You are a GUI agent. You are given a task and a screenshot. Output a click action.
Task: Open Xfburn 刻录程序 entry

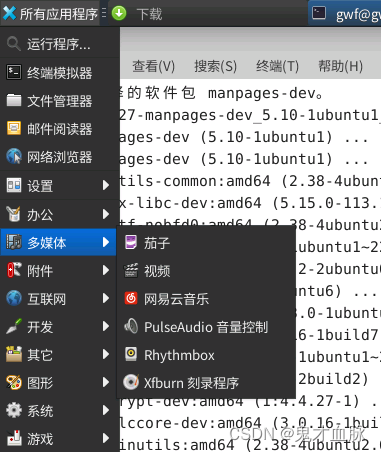pyautogui.click(x=206, y=383)
